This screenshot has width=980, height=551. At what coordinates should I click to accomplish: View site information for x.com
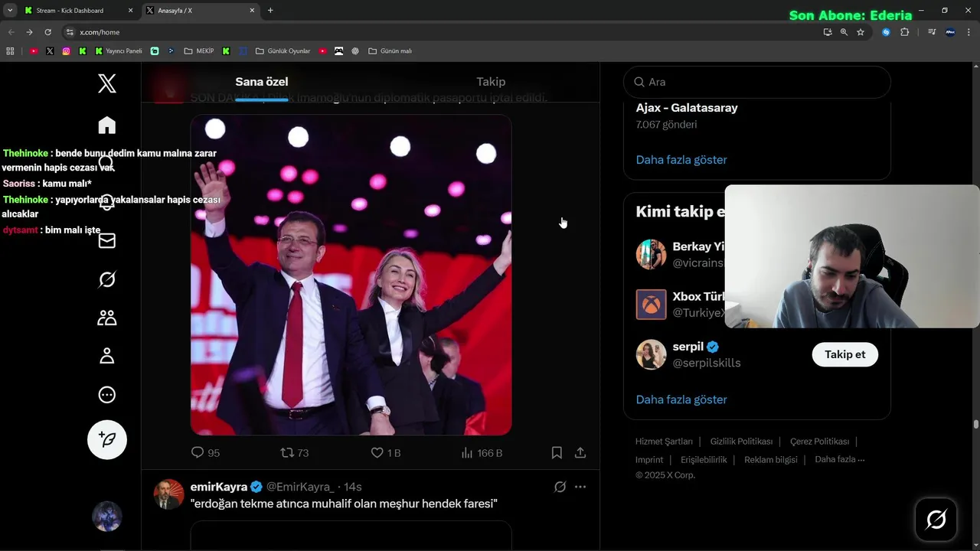click(x=70, y=32)
